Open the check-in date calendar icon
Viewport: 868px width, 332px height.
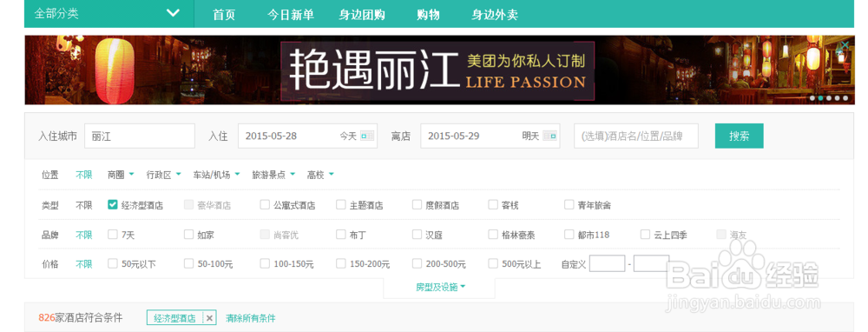pos(367,136)
